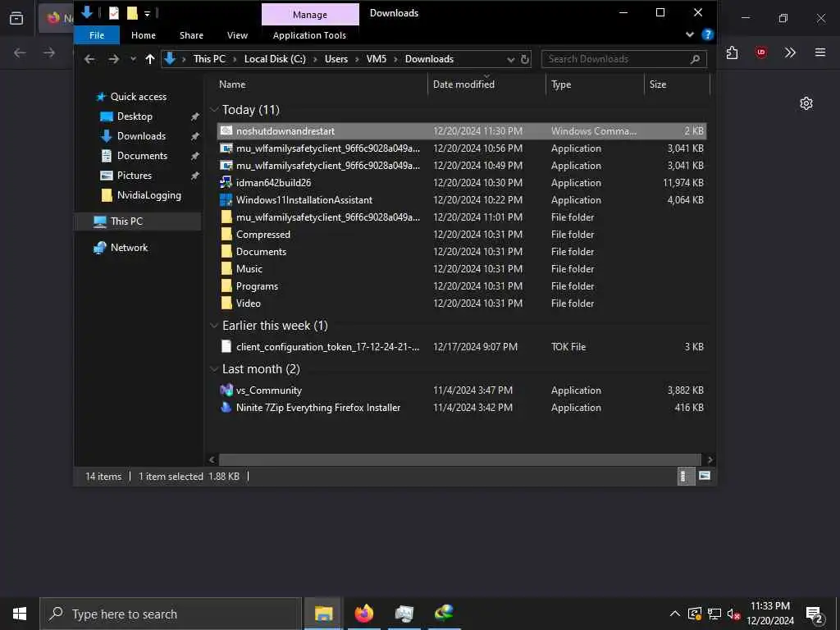Click the horizontal scrollbar in file list
This screenshot has width=840, height=630.
tap(459, 459)
